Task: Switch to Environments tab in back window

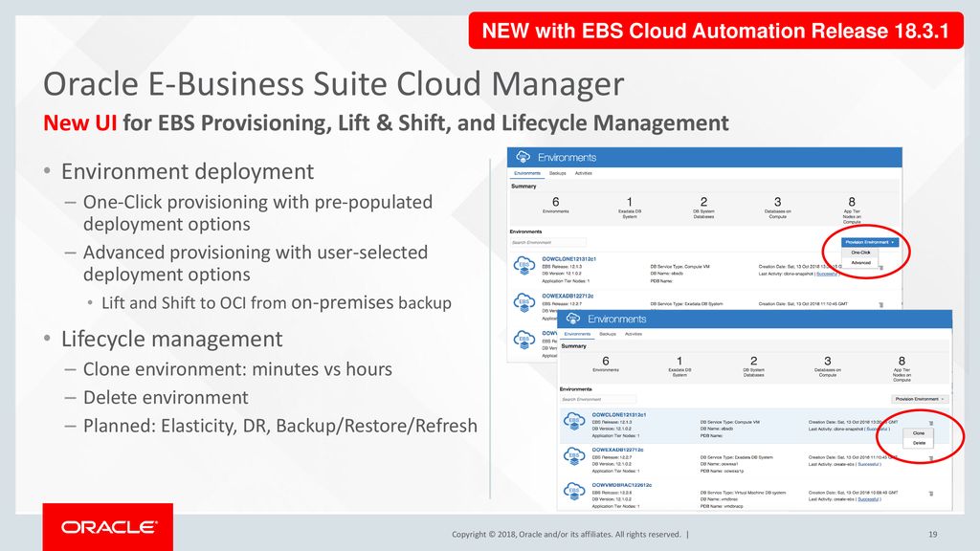Action: coord(527,173)
